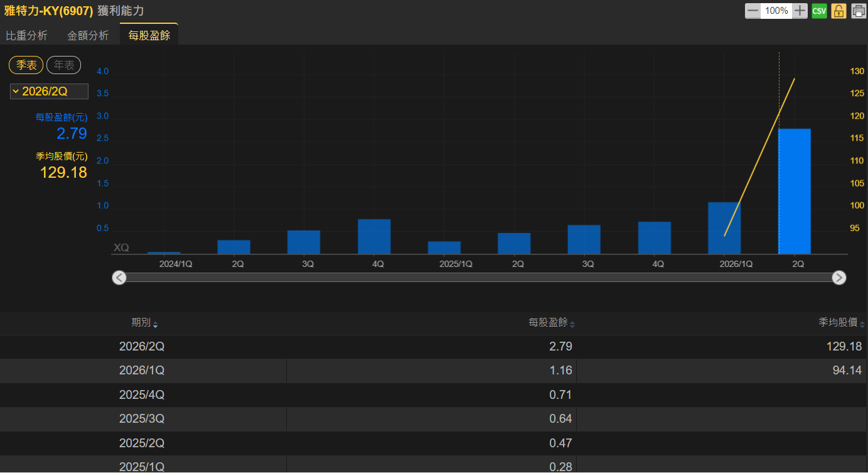Print the page with printer icon

click(x=858, y=11)
